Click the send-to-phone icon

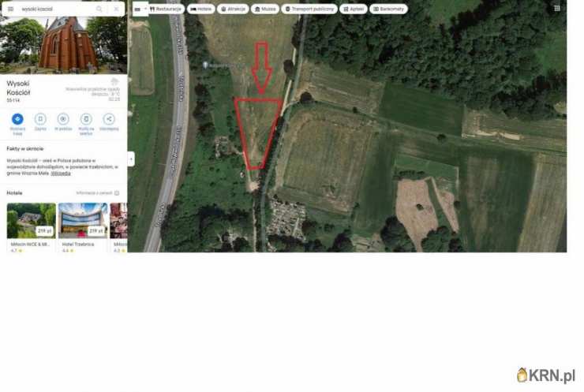86,119
